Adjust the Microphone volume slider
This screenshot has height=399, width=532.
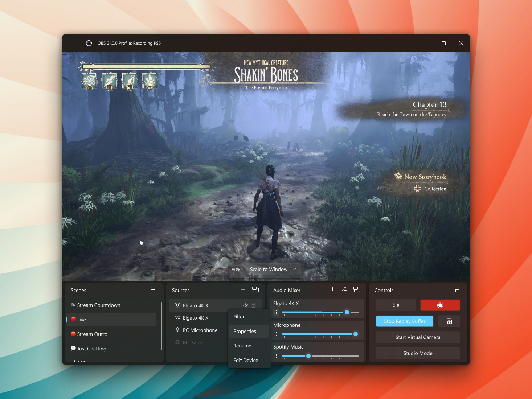(x=355, y=334)
